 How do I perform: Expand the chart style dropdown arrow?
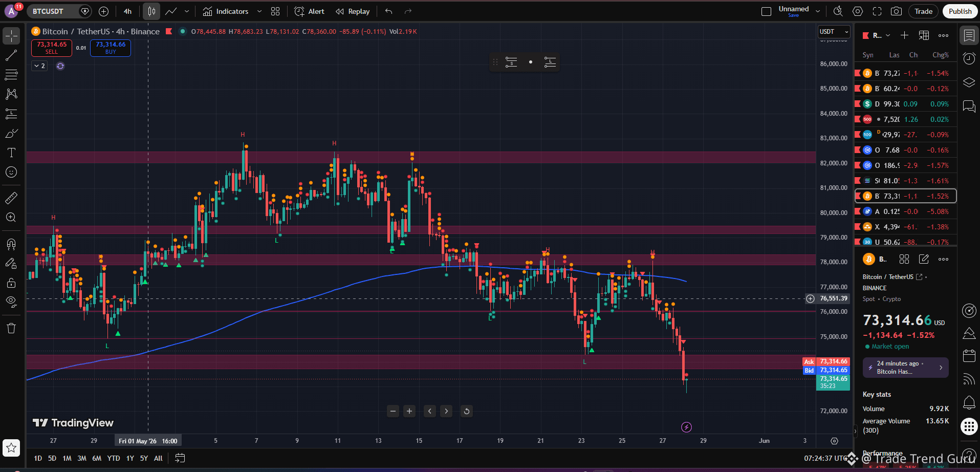(x=187, y=11)
